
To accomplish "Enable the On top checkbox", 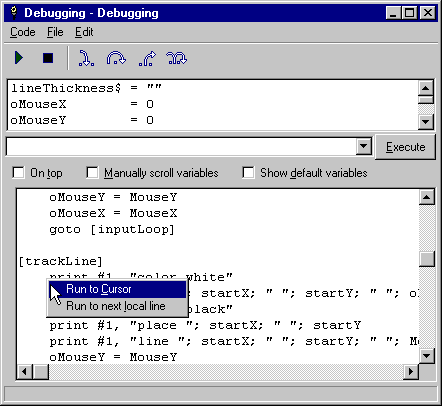I will [x=18, y=173].
